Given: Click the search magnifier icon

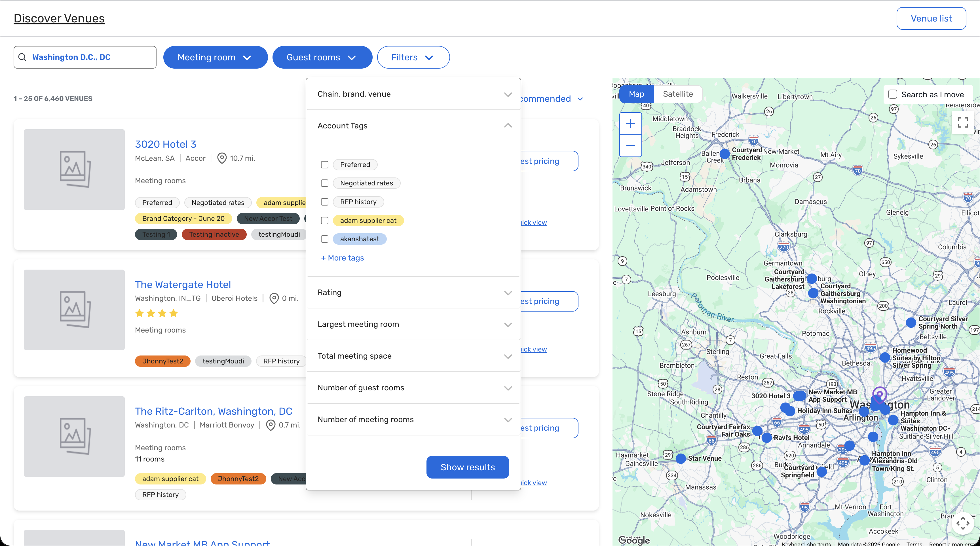Looking at the screenshot, I should click(22, 57).
